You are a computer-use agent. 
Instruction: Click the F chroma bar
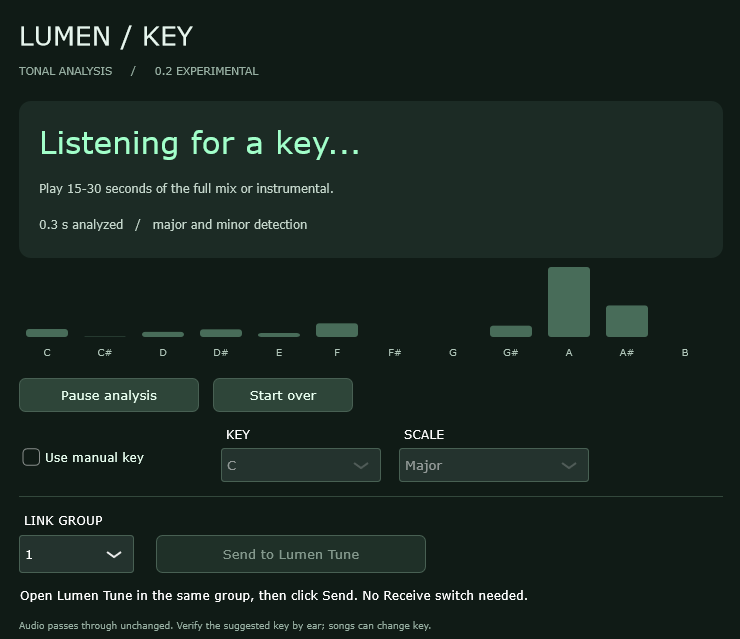click(337, 330)
